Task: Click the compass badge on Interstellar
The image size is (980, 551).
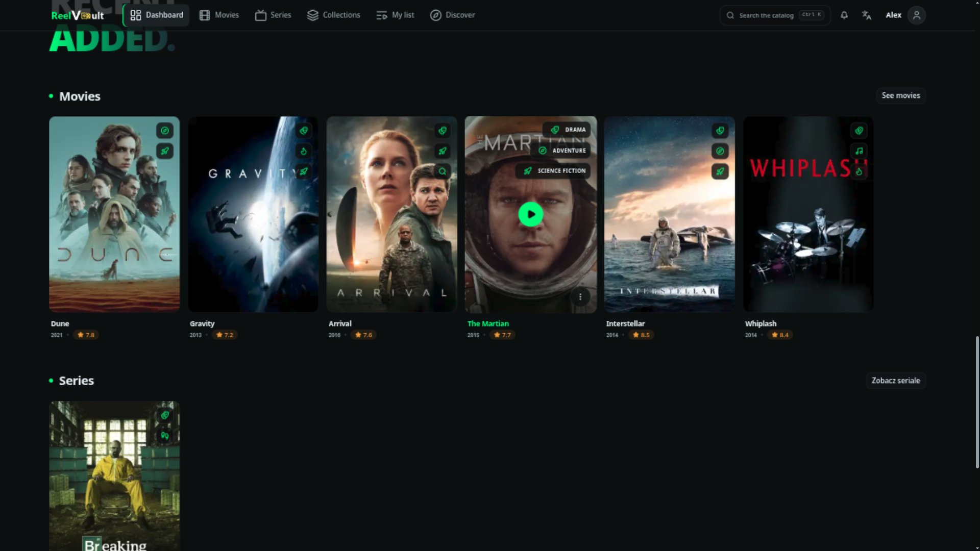Action: tap(720, 151)
